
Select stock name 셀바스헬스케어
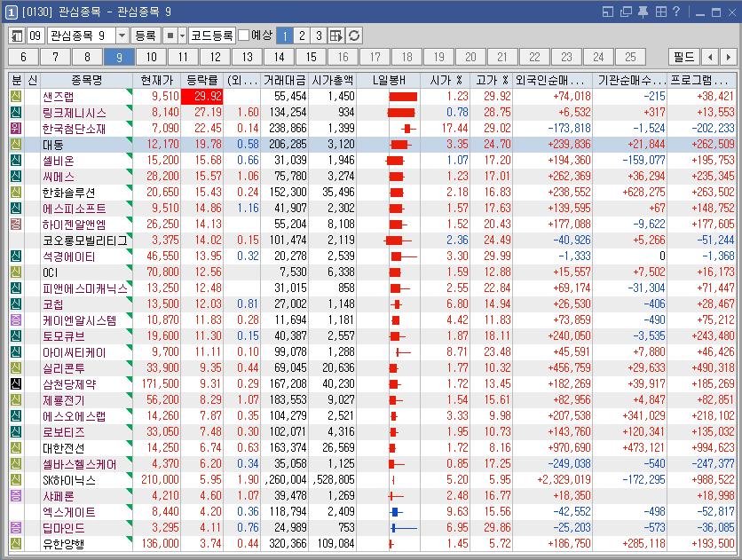pyautogui.click(x=80, y=464)
